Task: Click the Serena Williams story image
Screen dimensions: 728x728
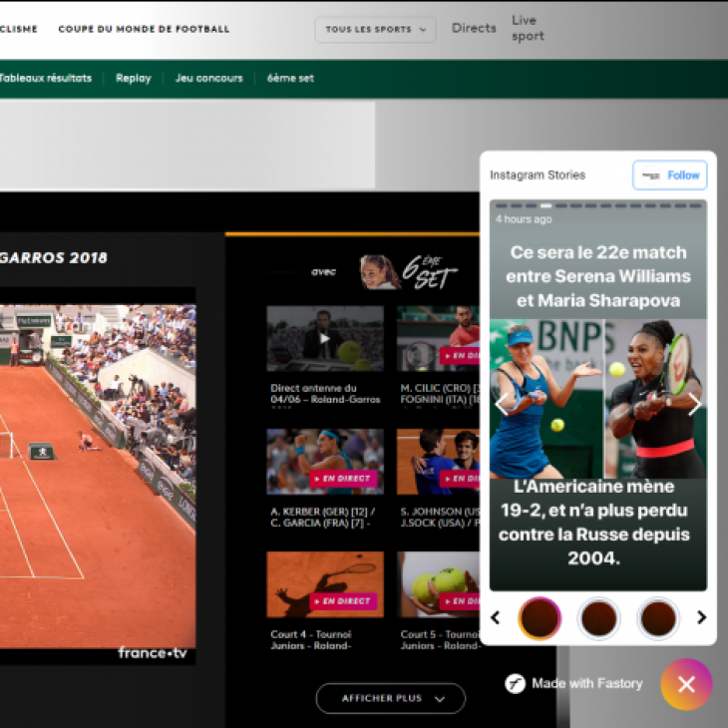Action: point(598,398)
